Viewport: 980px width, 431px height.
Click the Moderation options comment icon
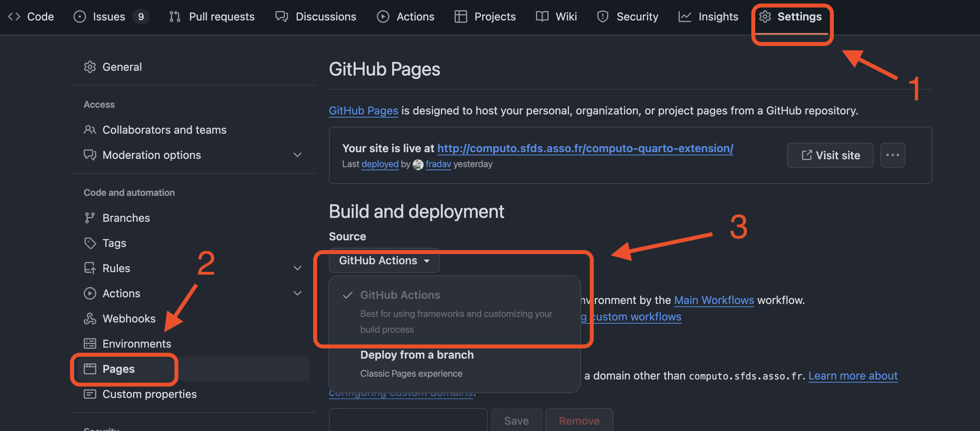[x=90, y=155]
